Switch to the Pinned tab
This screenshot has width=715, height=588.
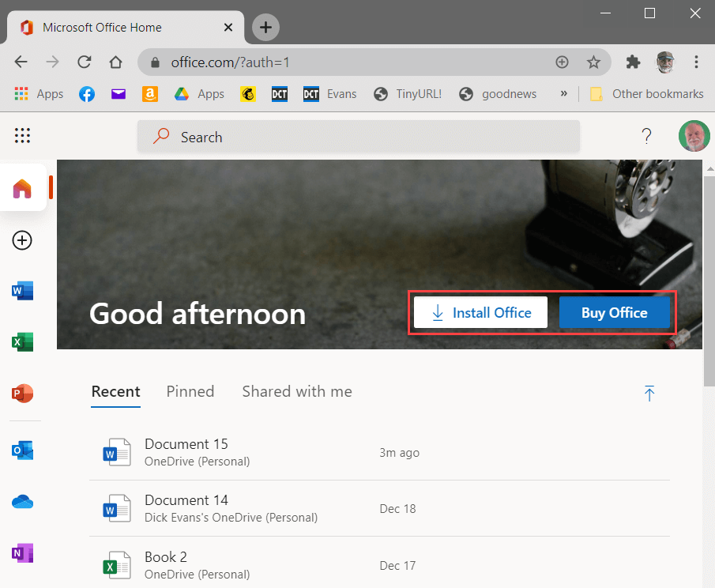(190, 391)
